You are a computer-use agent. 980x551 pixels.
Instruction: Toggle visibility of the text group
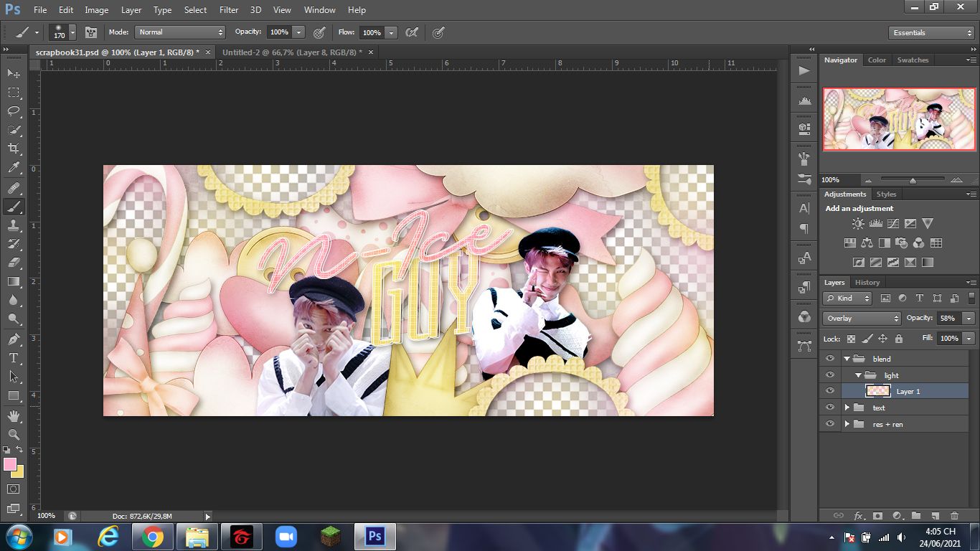coord(830,408)
